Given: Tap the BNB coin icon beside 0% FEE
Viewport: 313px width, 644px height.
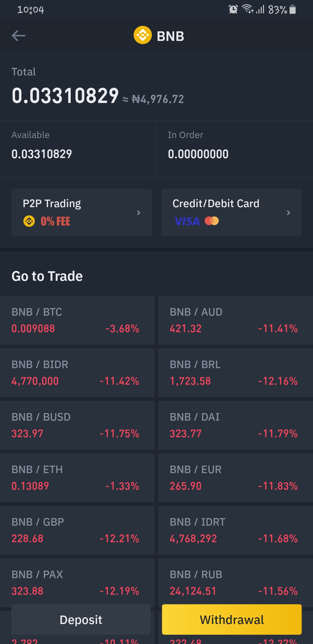Looking at the screenshot, I should (x=29, y=221).
